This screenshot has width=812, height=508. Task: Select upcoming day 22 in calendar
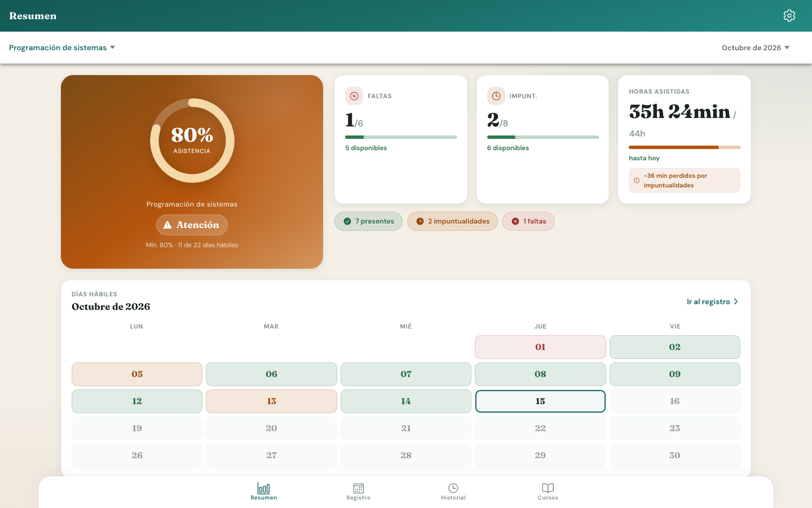tap(540, 428)
